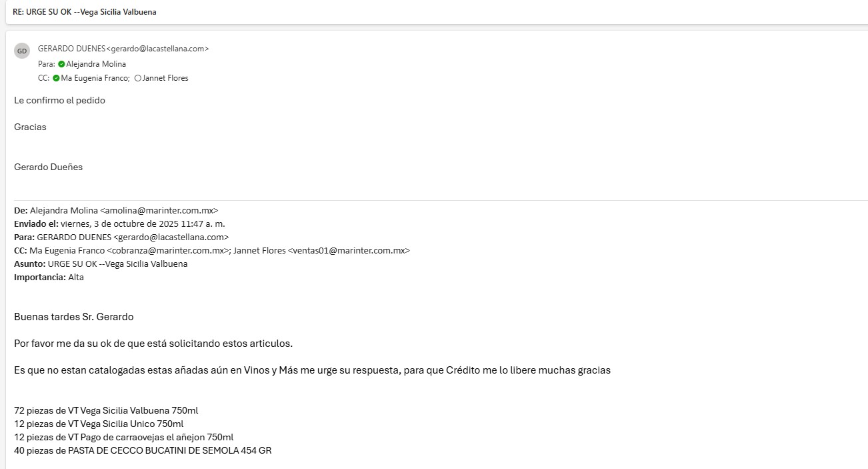Viewport: 868px width, 469px height.
Task: Click the email subject title bar
Action: click(x=85, y=12)
